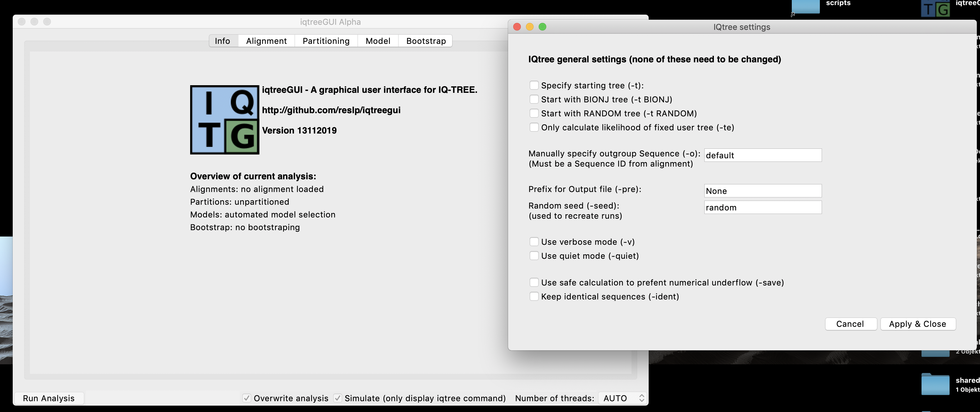Enable Specify starting tree (-t) checkbox

tap(534, 85)
